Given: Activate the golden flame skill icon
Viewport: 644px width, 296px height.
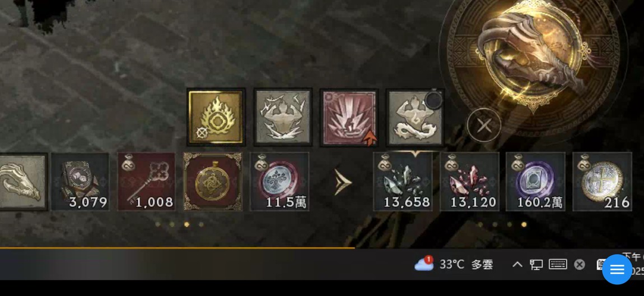Looking at the screenshot, I should point(216,117).
